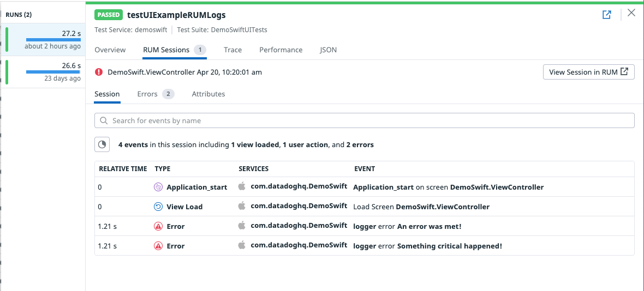Click the Apple icon in the Application_start row

tap(242, 186)
